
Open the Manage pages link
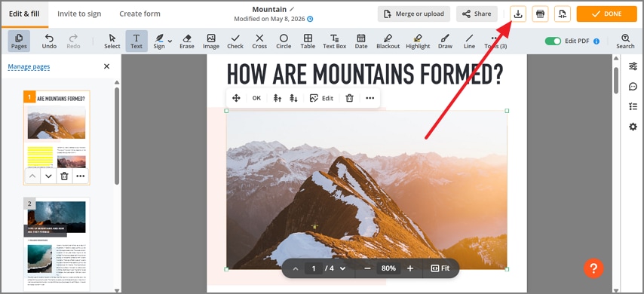tap(29, 66)
